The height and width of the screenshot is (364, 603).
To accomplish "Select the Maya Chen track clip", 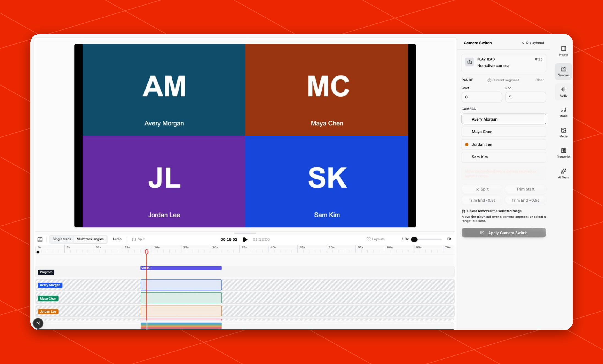I will click(x=181, y=298).
